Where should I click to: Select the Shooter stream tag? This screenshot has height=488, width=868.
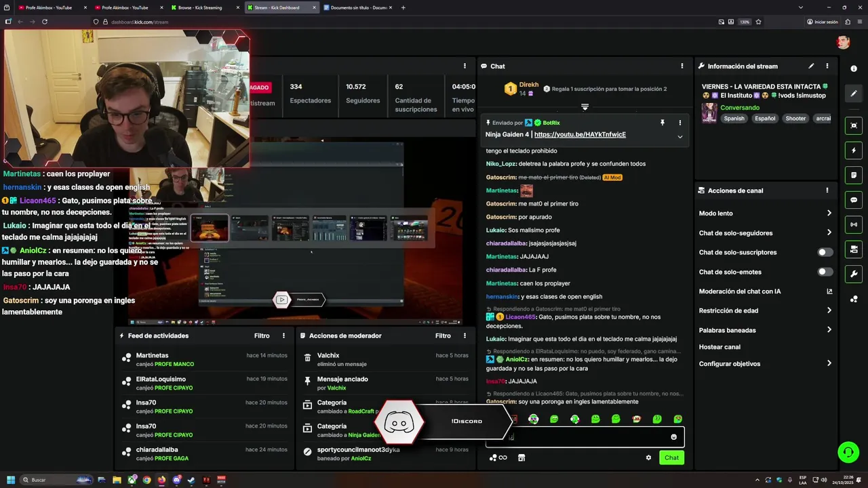coord(795,119)
